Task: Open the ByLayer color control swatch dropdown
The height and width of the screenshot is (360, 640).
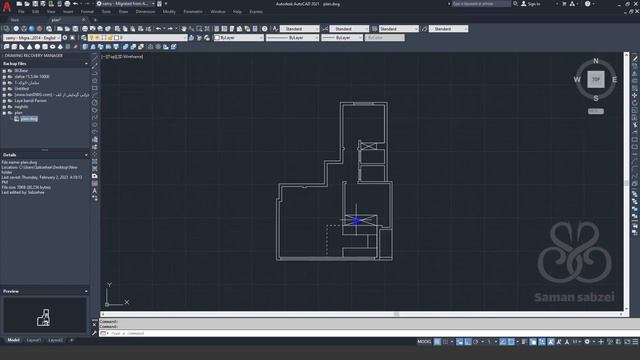Action: (239, 38)
